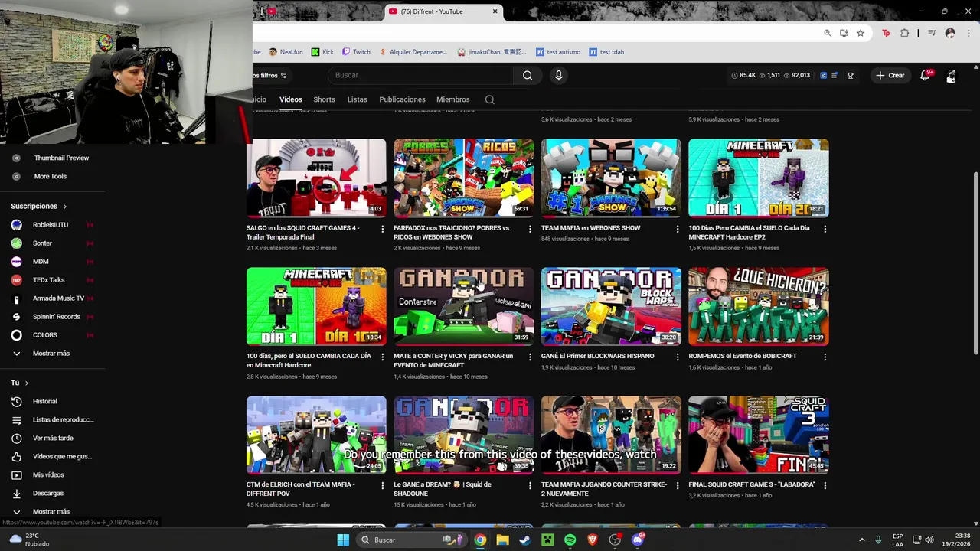Open FINAL SQUID CRAFT GAME 3 thumbnail
This screenshot has width=980, height=551.
coord(758,435)
